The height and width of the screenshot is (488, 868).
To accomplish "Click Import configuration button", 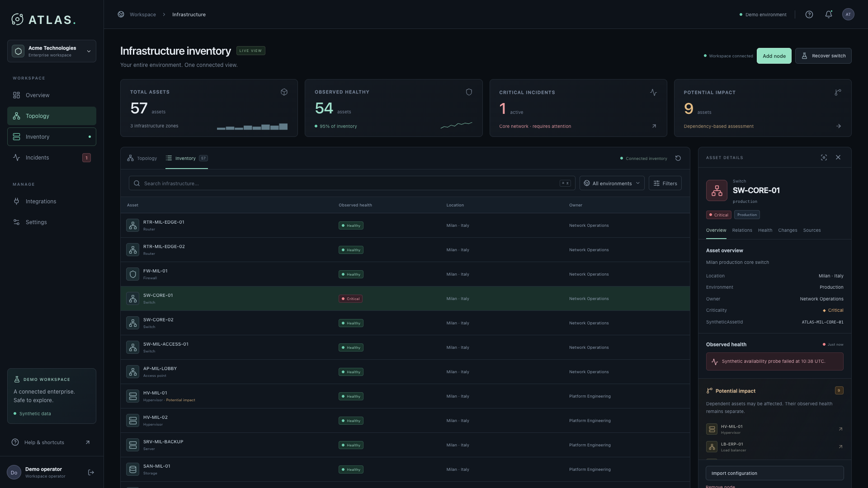I will [774, 473].
